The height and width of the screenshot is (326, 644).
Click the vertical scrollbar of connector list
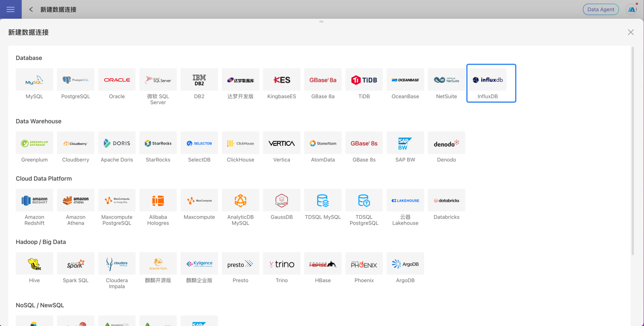tap(632, 152)
